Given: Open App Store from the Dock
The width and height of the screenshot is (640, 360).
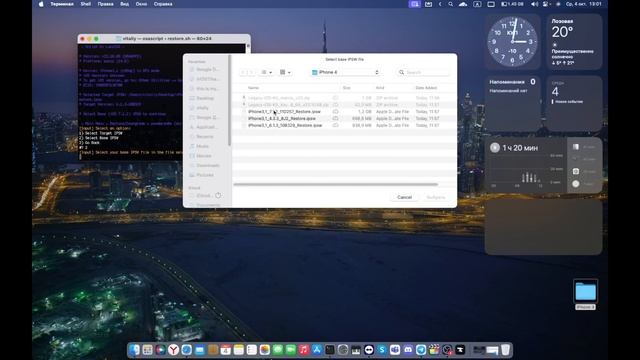Looking at the screenshot, I should click(317, 350).
